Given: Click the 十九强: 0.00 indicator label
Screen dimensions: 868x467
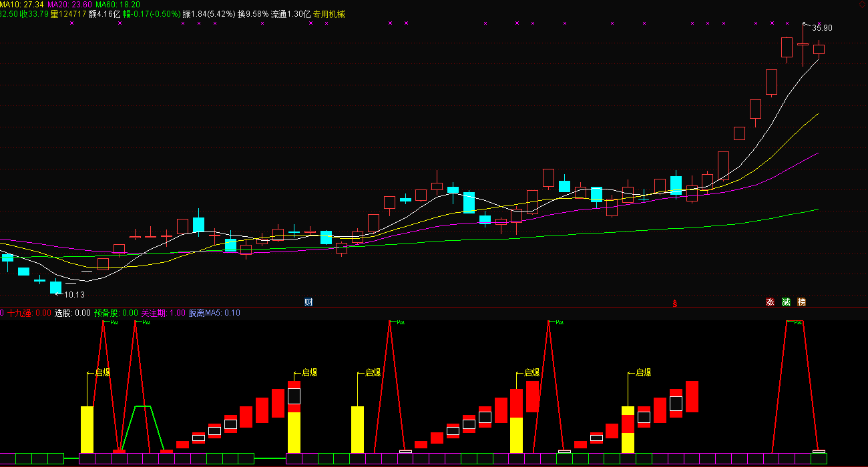Looking at the screenshot, I should pos(29,313).
